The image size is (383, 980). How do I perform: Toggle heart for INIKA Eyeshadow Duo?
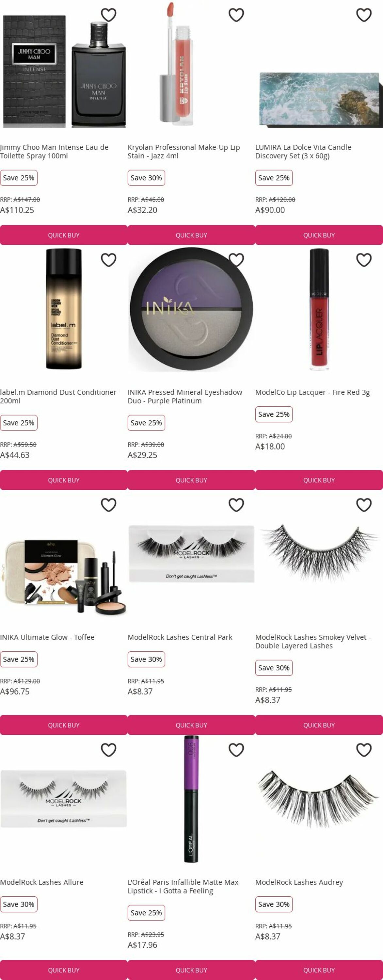pos(236,260)
